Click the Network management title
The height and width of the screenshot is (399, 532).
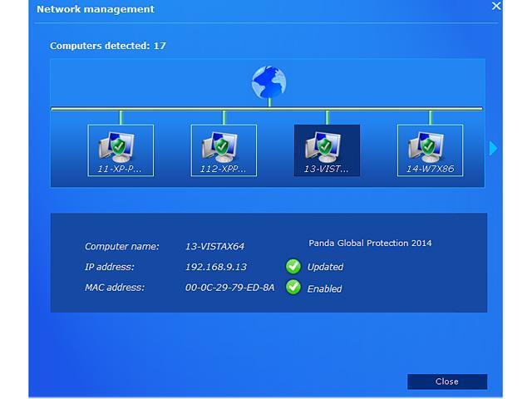(96, 9)
